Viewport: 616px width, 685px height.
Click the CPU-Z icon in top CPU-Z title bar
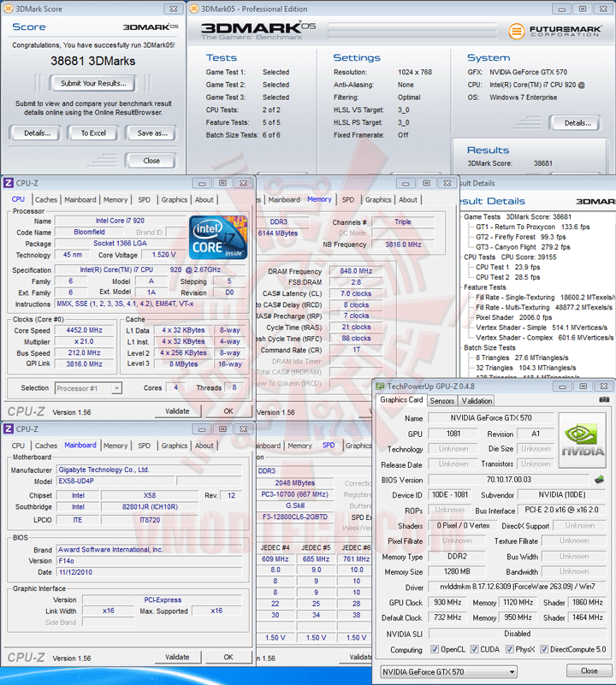pyautogui.click(x=9, y=183)
